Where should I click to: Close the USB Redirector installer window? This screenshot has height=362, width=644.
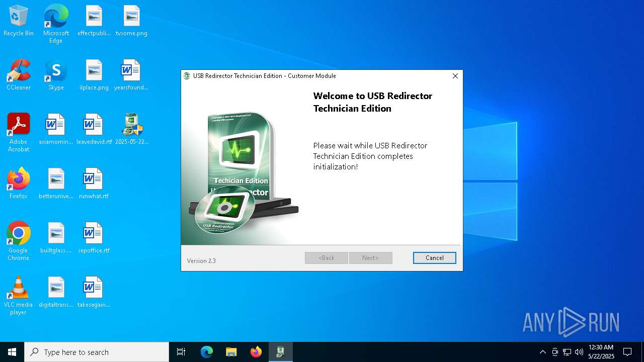click(455, 76)
